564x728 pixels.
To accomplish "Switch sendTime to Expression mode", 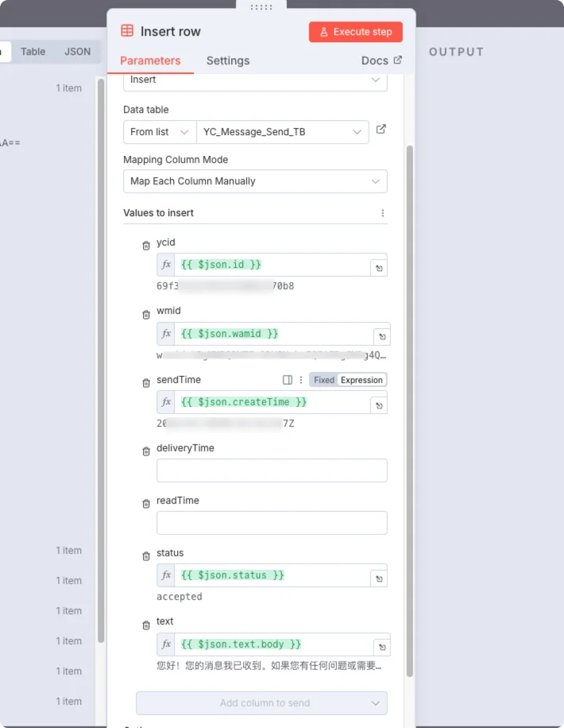I will pyautogui.click(x=361, y=380).
